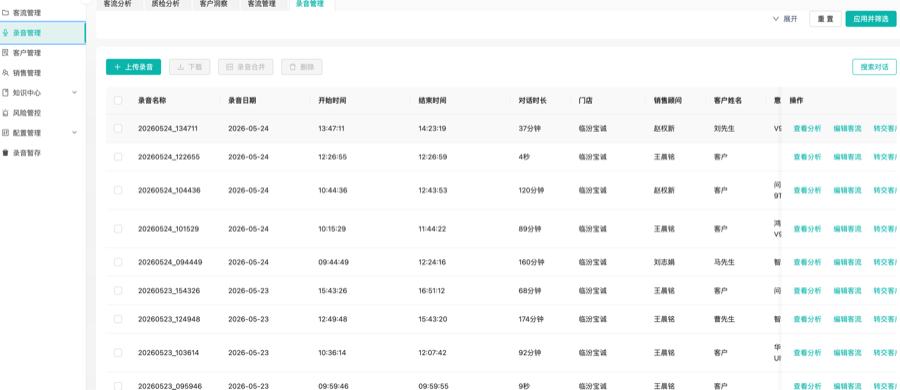Open 销售管理 in the sidebar menu
Screen dimensions: 900x390
tap(27, 73)
